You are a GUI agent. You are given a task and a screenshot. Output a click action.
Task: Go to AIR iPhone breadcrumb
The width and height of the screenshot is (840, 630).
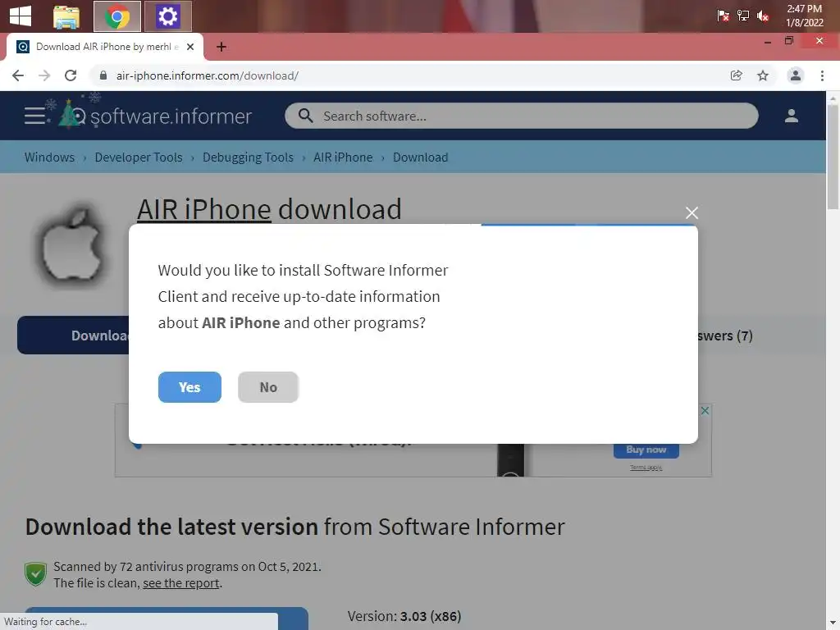[x=343, y=157]
